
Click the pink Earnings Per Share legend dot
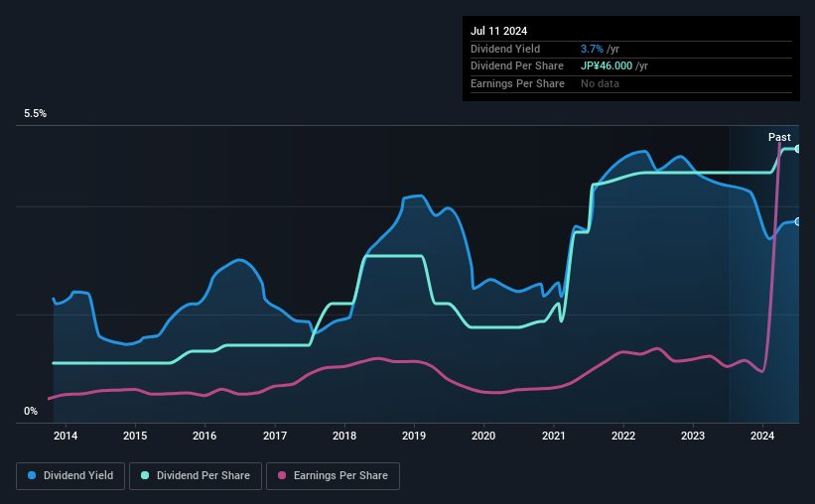pyautogui.click(x=282, y=475)
